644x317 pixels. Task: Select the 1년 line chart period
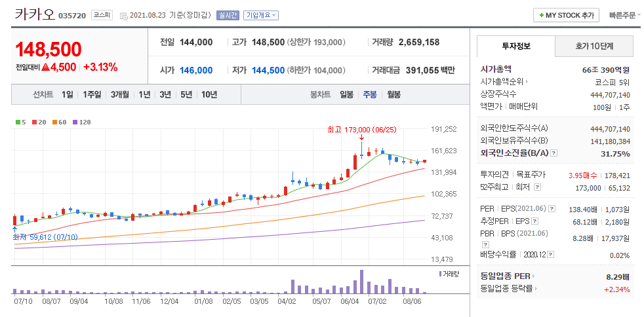click(144, 95)
